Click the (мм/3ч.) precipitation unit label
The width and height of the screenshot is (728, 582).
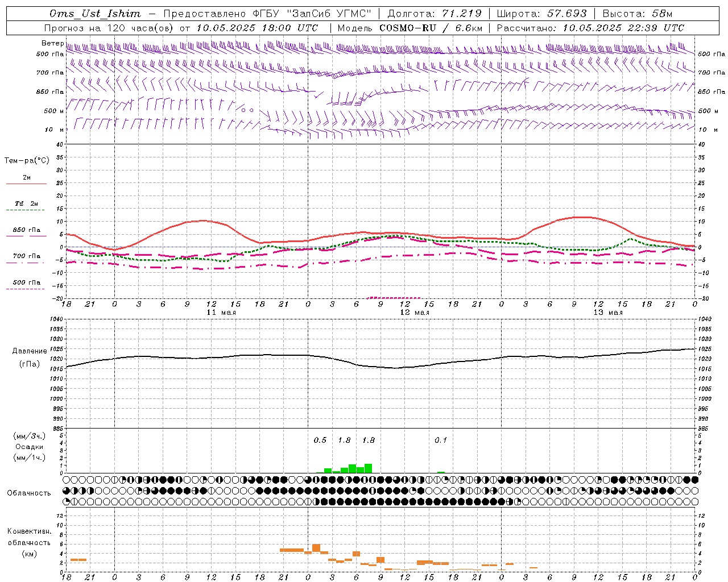click(x=30, y=436)
